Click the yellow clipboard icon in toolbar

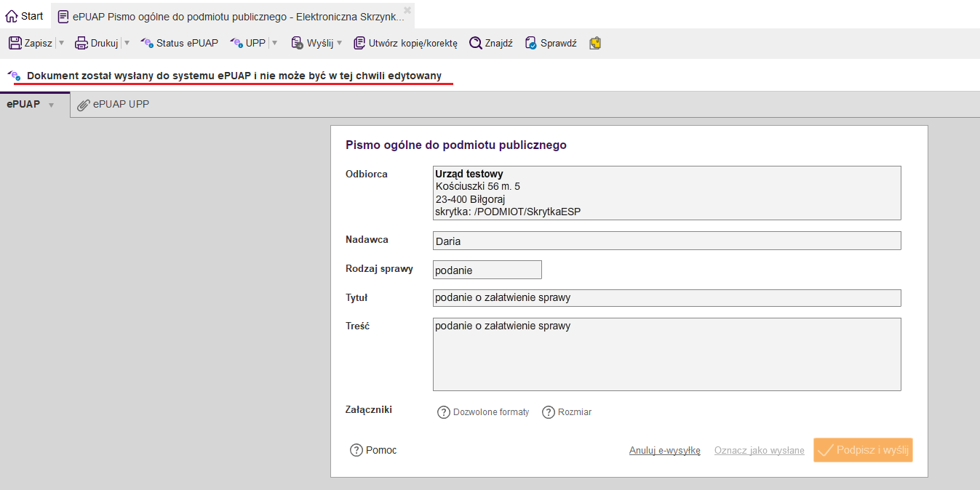(x=596, y=43)
